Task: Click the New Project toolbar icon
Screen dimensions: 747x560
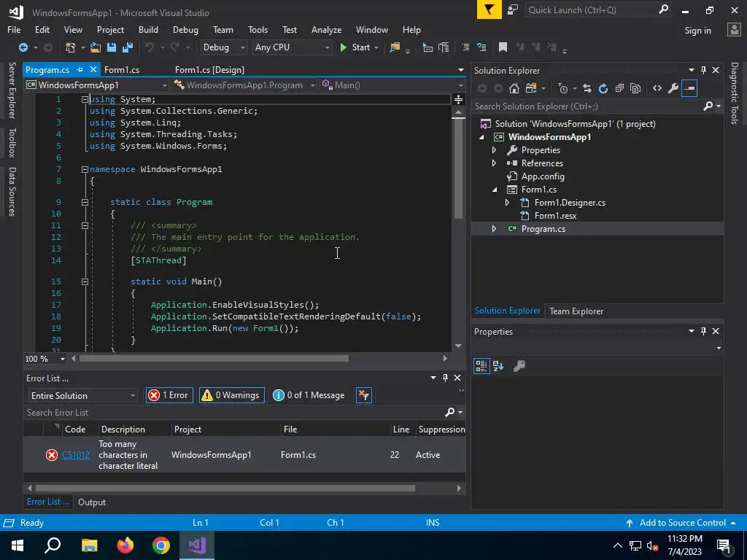Action: 71,47
